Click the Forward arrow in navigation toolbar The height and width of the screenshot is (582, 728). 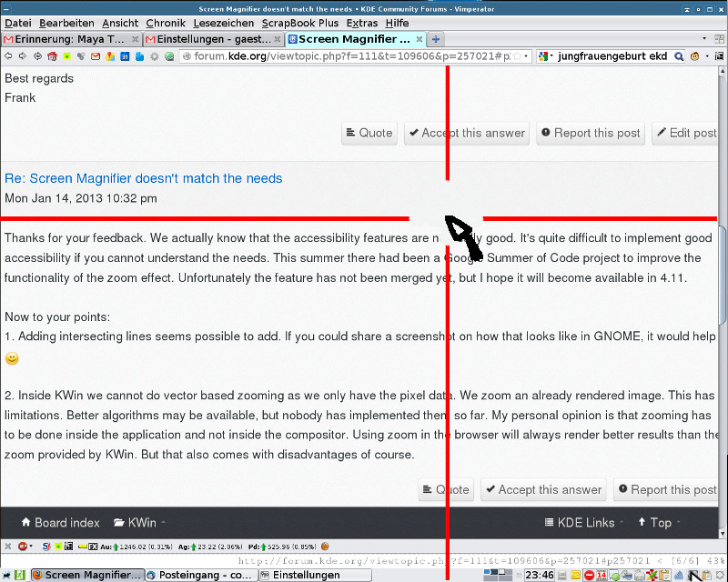(23, 56)
